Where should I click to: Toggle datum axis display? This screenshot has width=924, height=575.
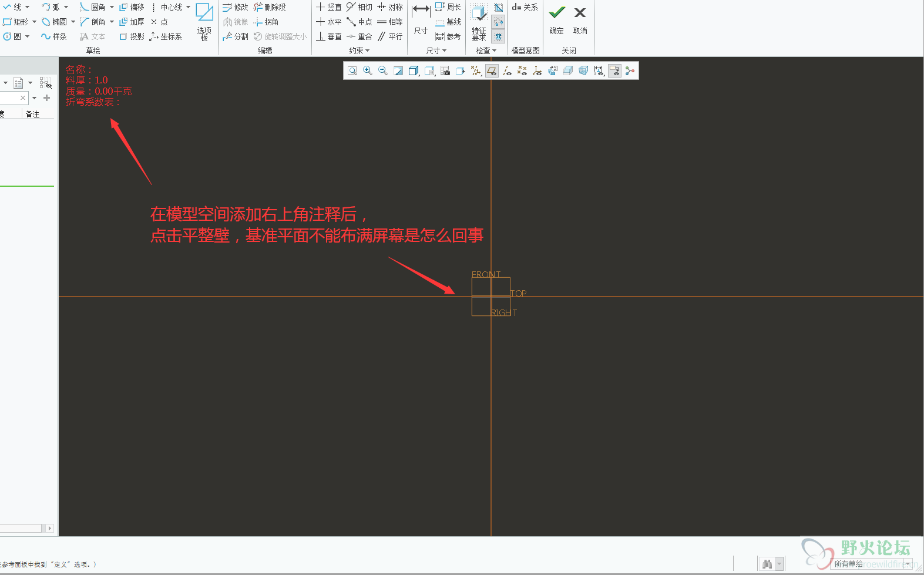(507, 71)
